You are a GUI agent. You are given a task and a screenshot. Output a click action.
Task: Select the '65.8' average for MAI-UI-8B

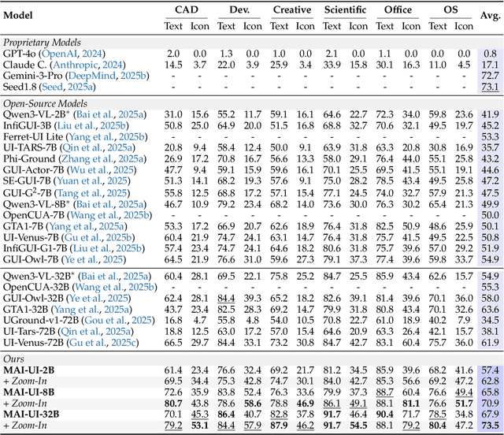click(490, 392)
